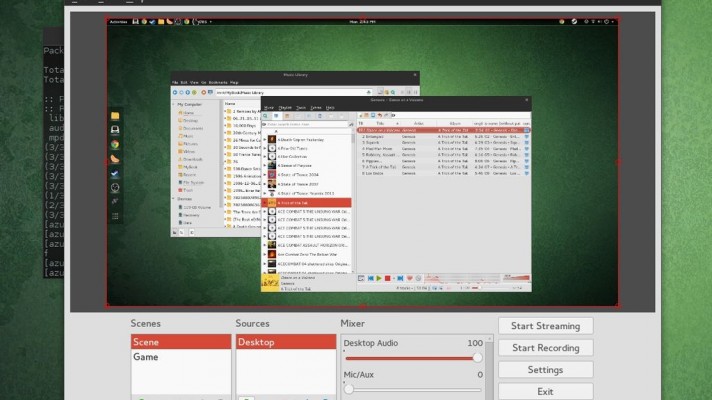Click Start Recording button
The image size is (712, 400).
tap(545, 348)
